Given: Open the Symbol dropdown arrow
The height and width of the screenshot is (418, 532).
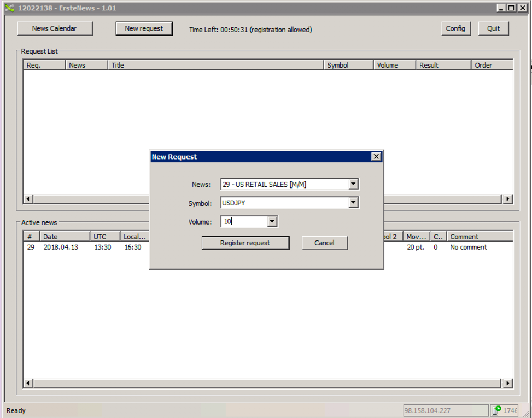Looking at the screenshot, I should coord(353,203).
